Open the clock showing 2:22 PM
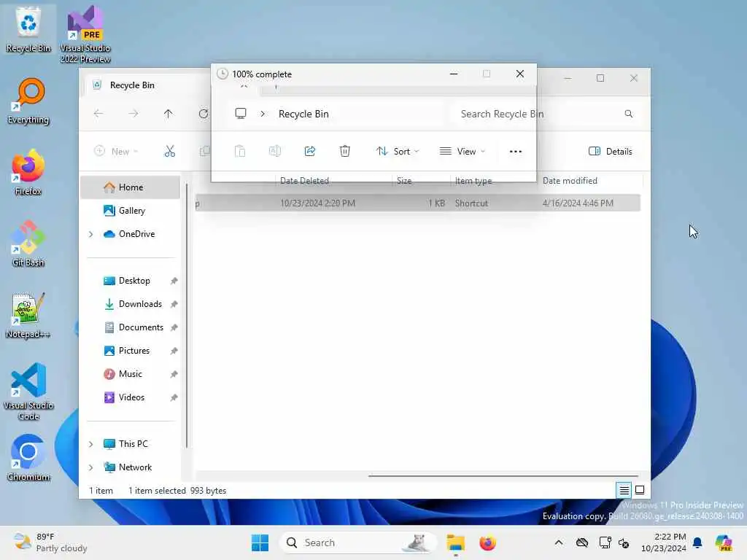747x560 pixels. point(664,542)
